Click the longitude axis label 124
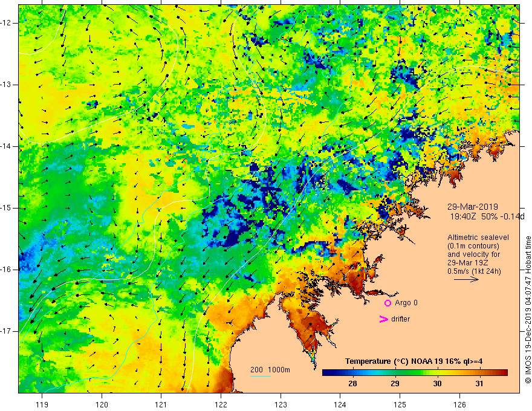 pyautogui.click(x=340, y=404)
